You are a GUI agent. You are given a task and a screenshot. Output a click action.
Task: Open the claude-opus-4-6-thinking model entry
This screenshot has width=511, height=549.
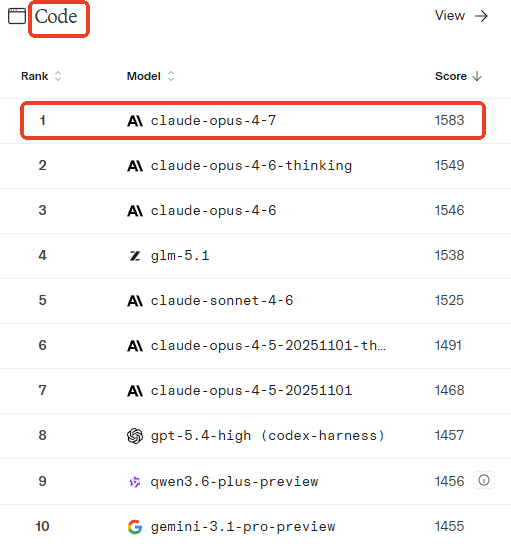tap(251, 166)
